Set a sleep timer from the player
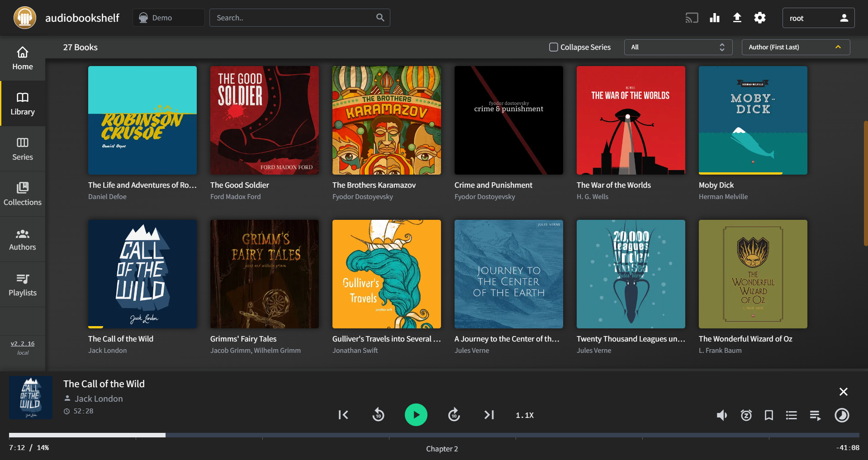Viewport: 868px width, 460px height. [x=746, y=415]
